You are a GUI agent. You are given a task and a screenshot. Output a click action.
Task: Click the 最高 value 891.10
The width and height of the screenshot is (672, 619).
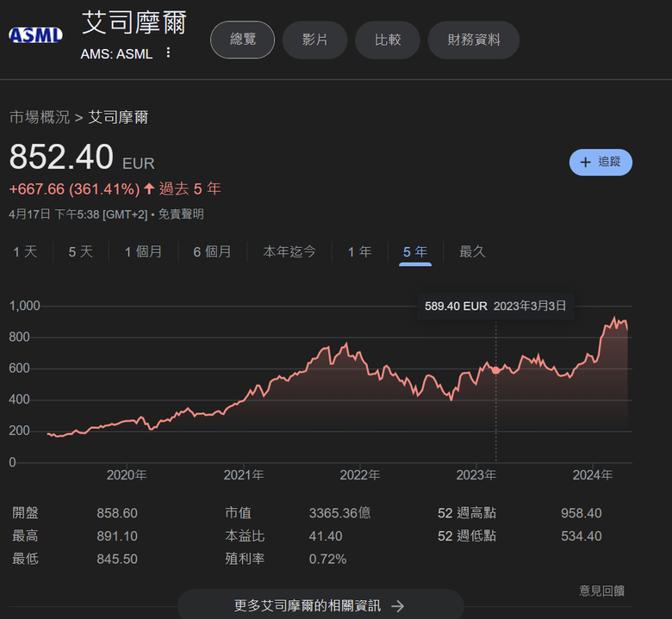pos(117,535)
